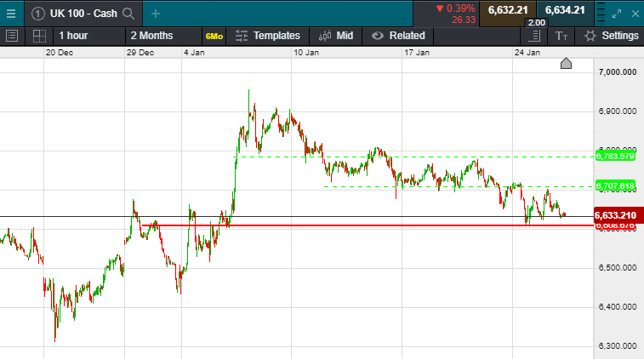Click the 7,000.000 price axis label

618,72
